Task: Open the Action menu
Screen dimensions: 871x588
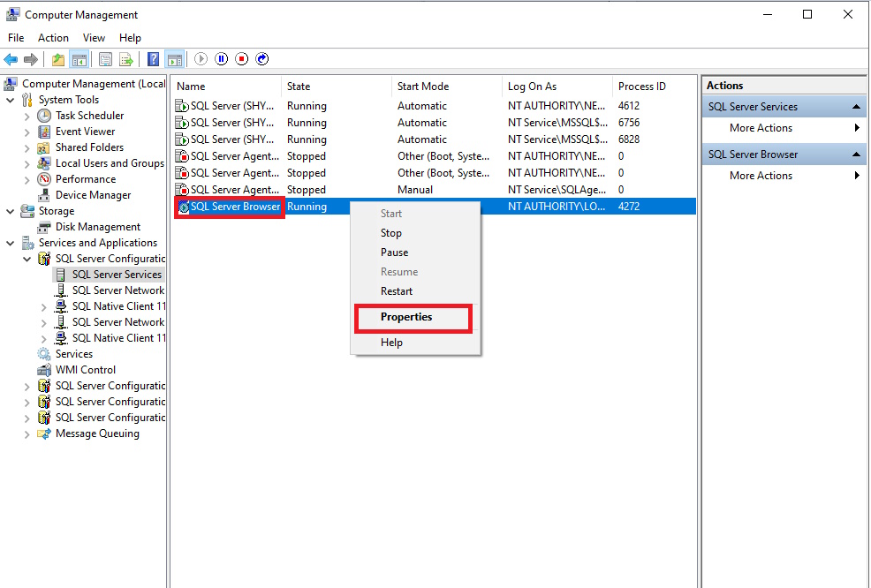Action: (x=53, y=38)
